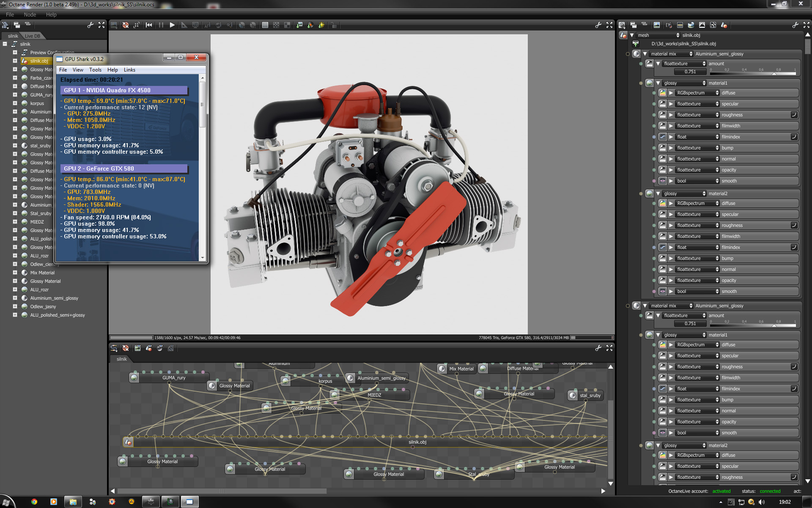
Task: Switch to the Live DB tab
Action: click(32, 36)
